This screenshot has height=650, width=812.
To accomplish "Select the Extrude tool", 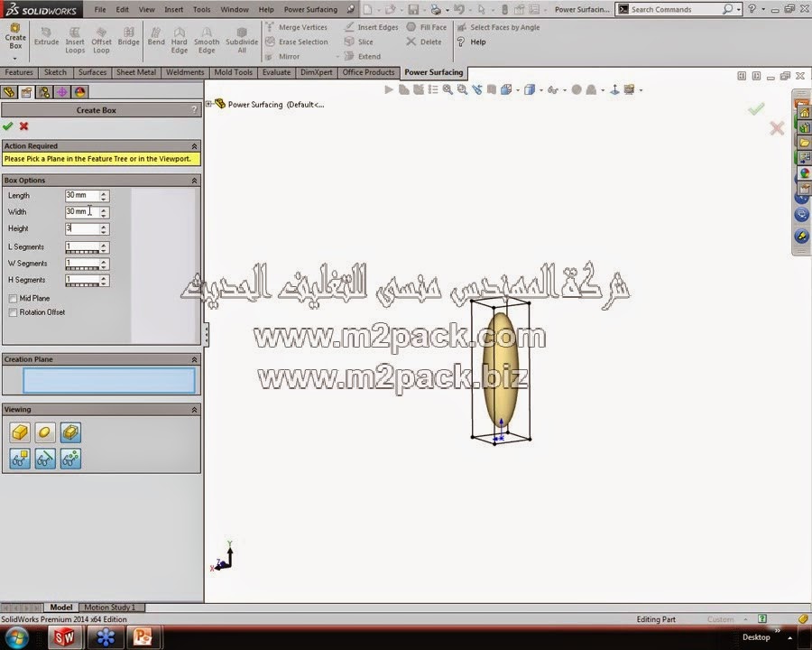I will tap(46, 37).
